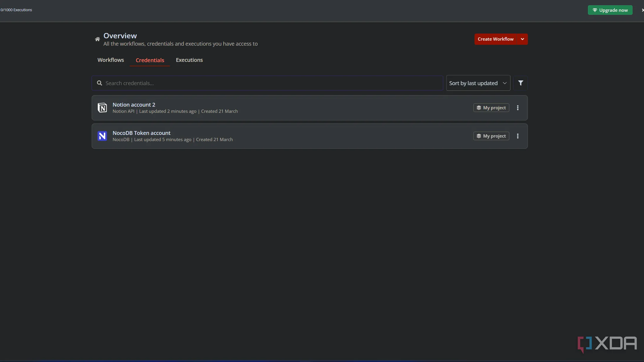This screenshot has height=362, width=644.
Task: Click the Notion logo icon
Action: 102,108
